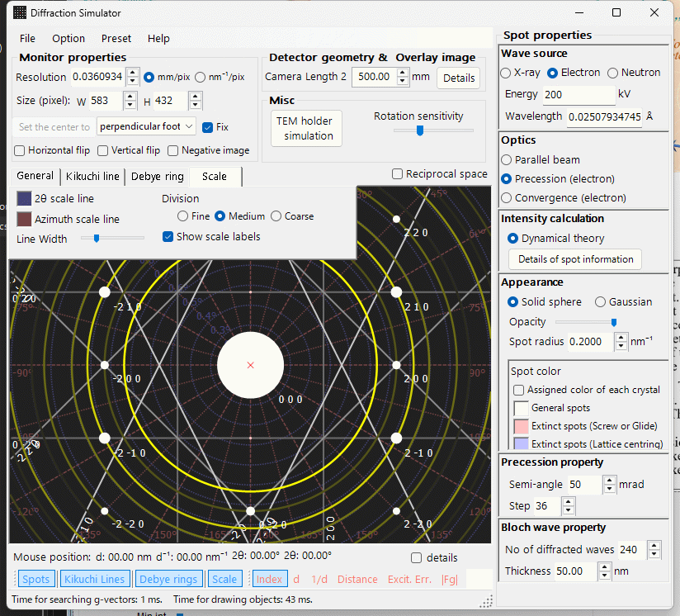Viewport: 680px width, 616px height.
Task: Toggle the Scale overlay button
Action: click(224, 579)
